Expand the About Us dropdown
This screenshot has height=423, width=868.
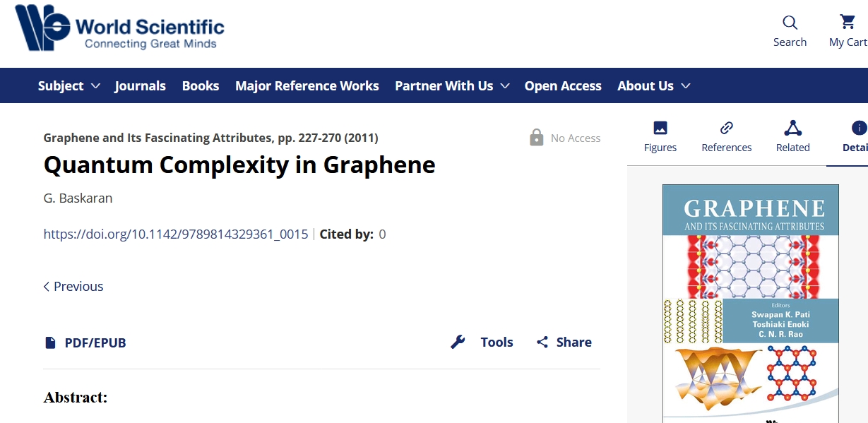pyautogui.click(x=654, y=85)
